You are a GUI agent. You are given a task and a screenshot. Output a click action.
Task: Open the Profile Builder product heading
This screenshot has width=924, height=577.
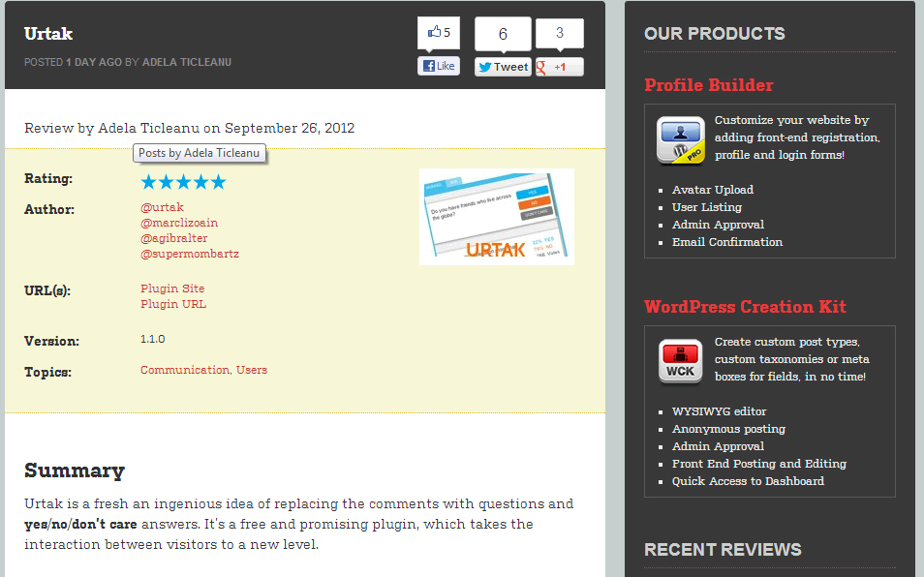point(709,85)
